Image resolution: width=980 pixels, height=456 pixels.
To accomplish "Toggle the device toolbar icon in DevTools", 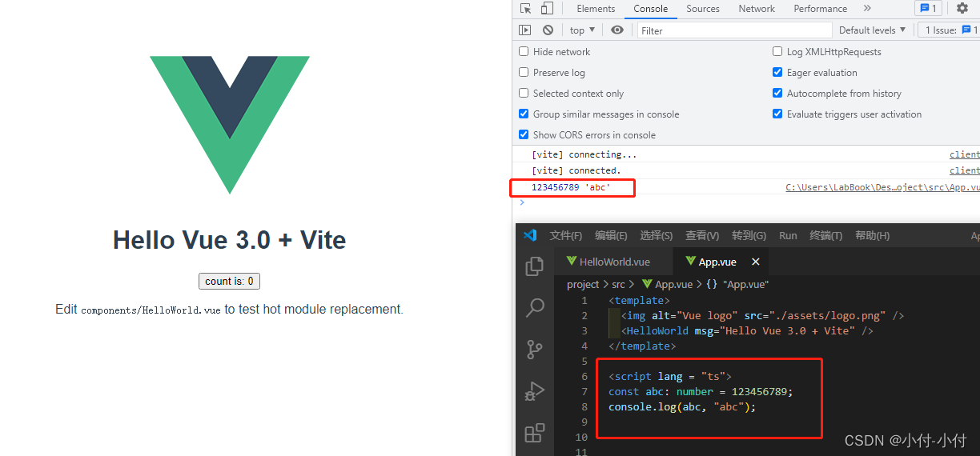I will 547,9.
